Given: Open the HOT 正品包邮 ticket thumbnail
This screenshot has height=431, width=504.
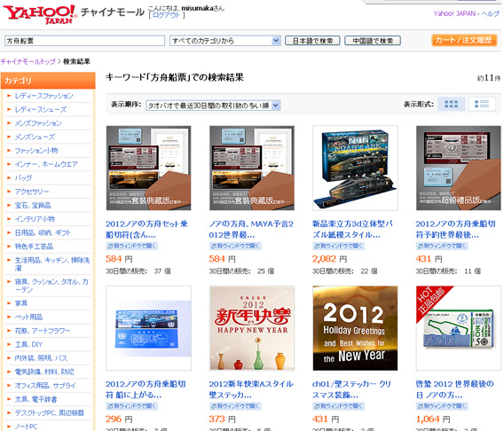Looking at the screenshot, I should click(459, 328).
